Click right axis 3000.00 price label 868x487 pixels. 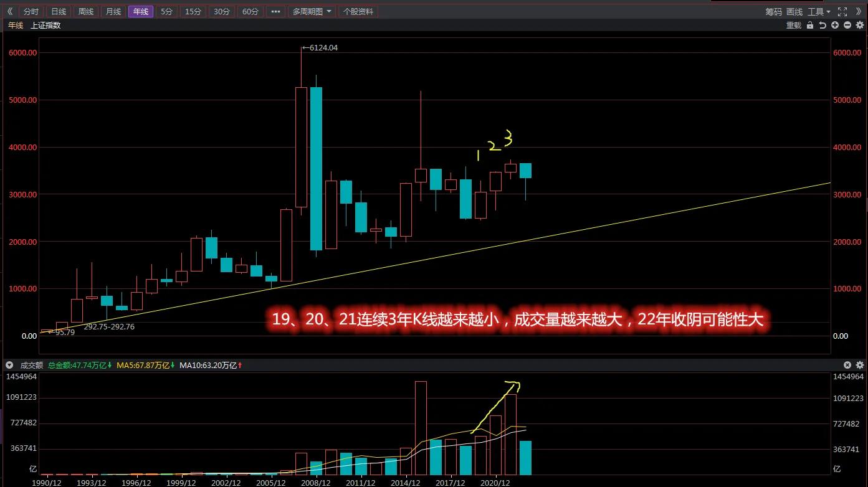[x=847, y=194]
